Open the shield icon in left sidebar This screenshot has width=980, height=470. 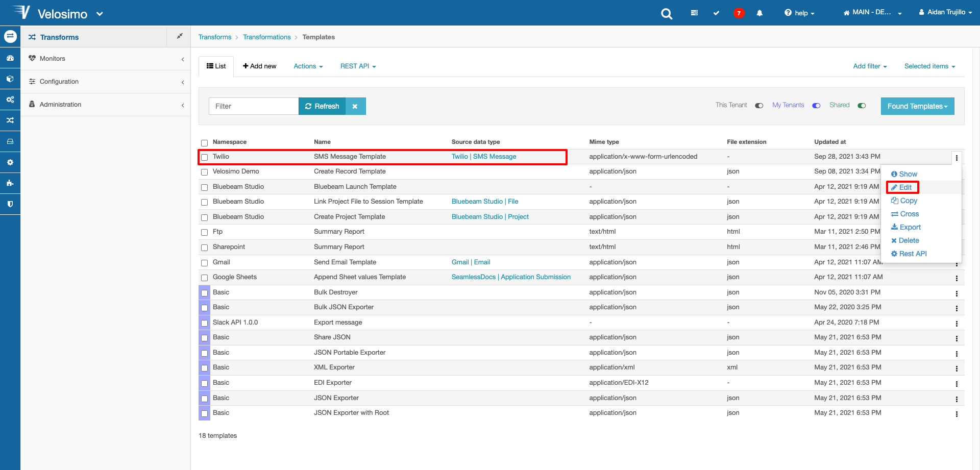coord(10,204)
